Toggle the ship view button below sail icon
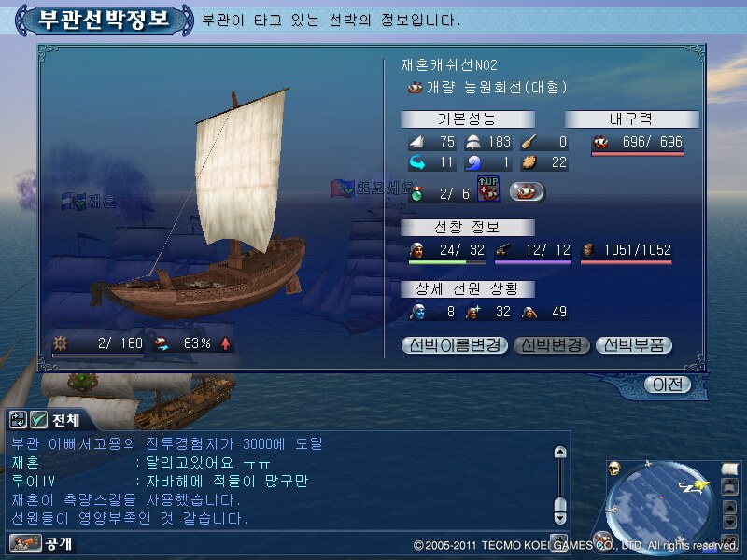Image resolution: width=747 pixels, height=560 pixels. [729, 487]
